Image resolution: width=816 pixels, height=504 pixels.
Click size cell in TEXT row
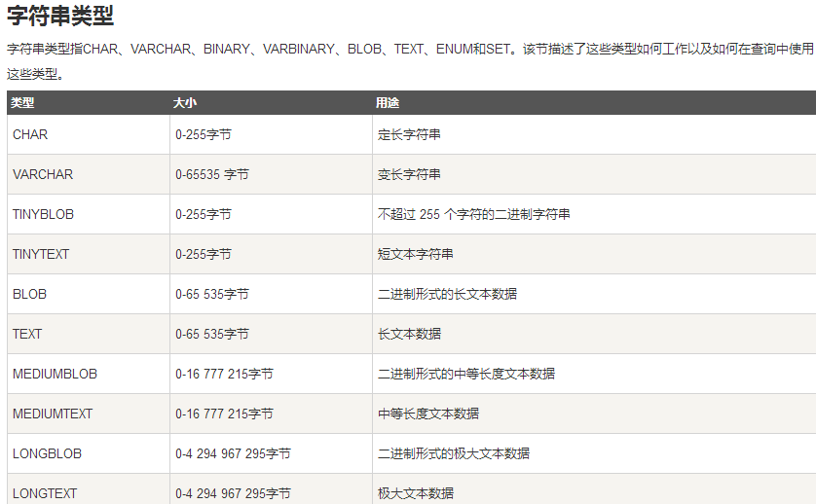(271, 334)
